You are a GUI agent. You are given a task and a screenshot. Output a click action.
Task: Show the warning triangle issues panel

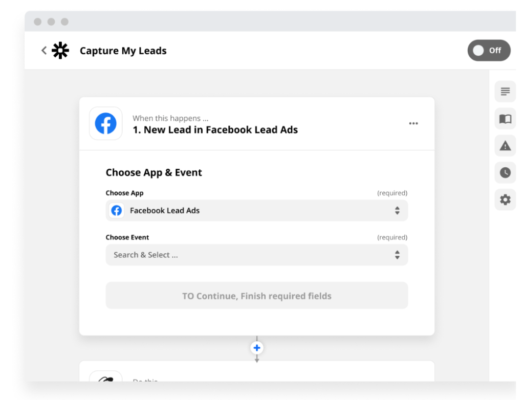[x=505, y=146]
